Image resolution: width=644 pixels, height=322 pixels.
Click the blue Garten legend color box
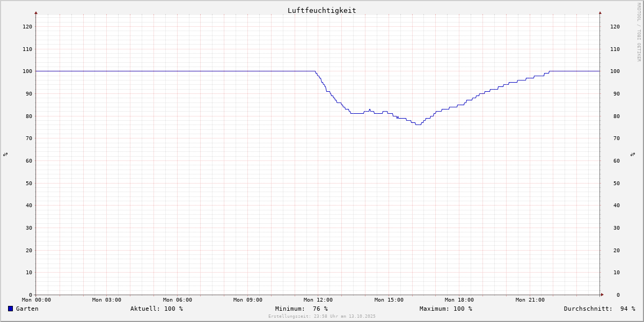[10, 309]
